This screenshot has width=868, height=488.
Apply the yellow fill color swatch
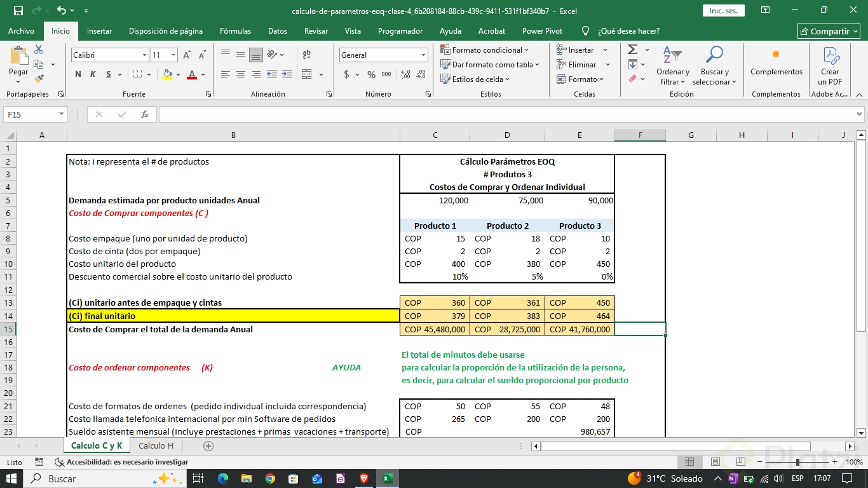167,74
